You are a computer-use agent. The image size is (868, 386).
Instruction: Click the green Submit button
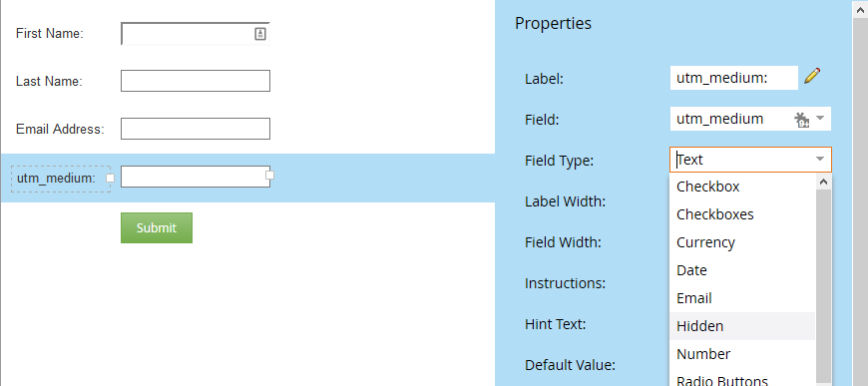pyautogui.click(x=157, y=227)
